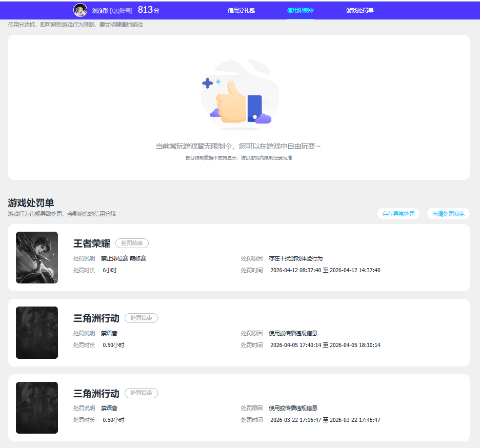Screen dimensions: 480x448
Task: Select the 信用限制令 tab
Action: coord(301,10)
